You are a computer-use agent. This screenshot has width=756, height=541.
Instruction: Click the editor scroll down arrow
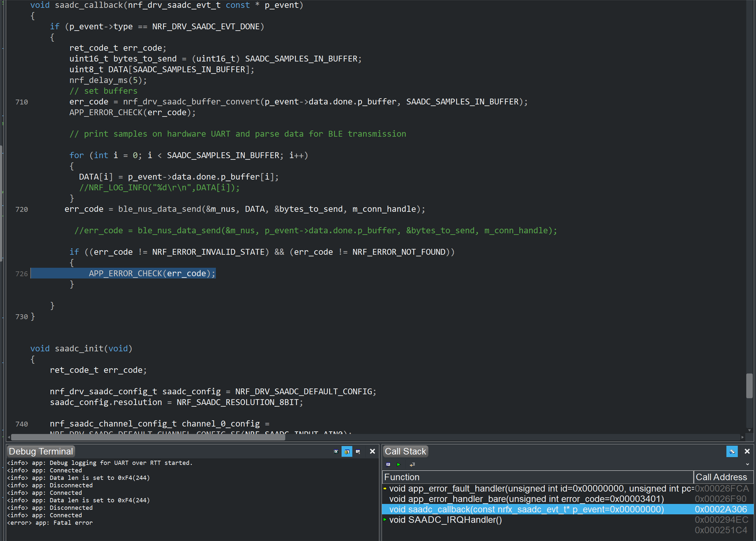tap(749, 430)
